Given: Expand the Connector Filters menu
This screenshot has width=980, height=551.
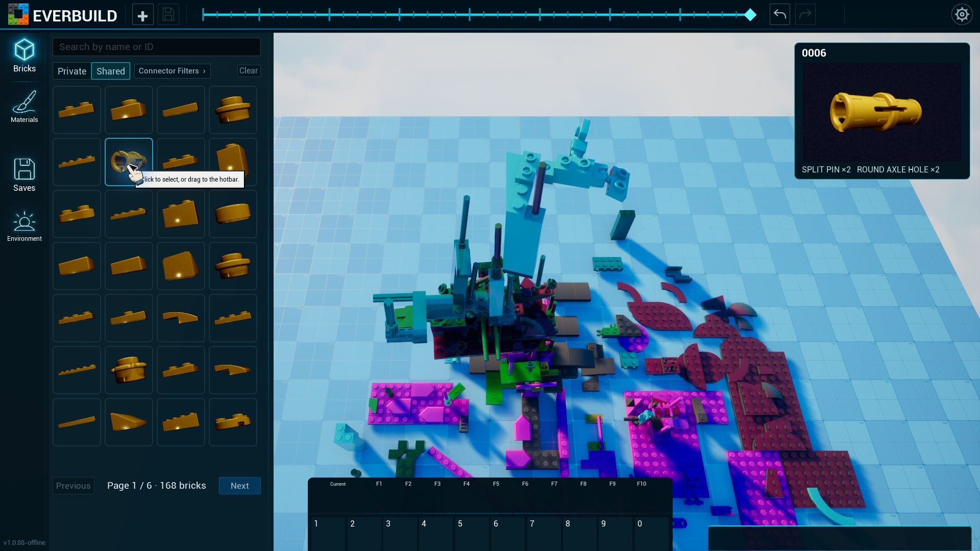Looking at the screenshot, I should point(172,71).
